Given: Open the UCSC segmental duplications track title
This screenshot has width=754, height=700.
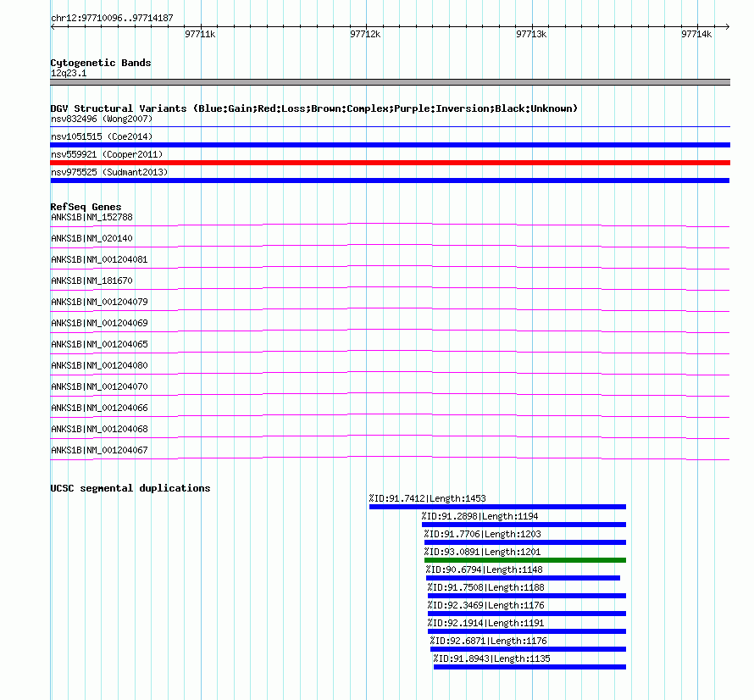Looking at the screenshot, I should pos(130,488).
